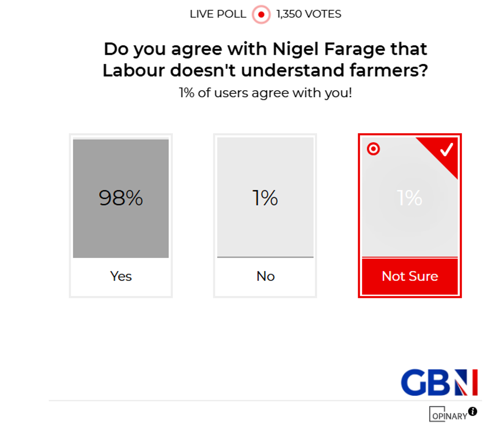Click the target icon on Not Sure card
This screenshot has height=448, width=497.
click(x=373, y=148)
